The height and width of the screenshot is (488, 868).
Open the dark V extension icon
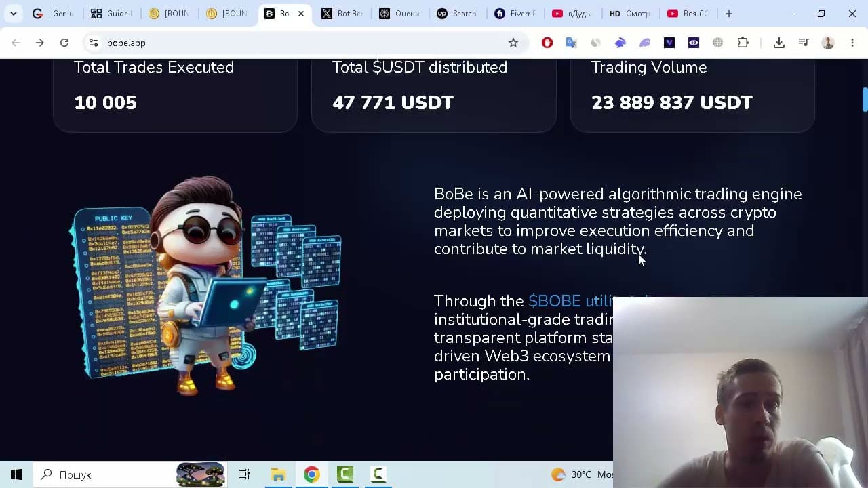pos(669,43)
